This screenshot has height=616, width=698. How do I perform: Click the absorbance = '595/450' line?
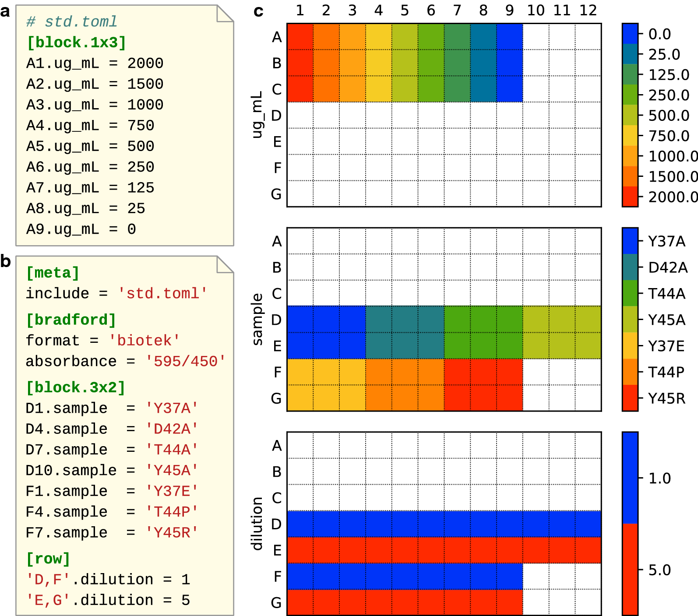coord(126,361)
